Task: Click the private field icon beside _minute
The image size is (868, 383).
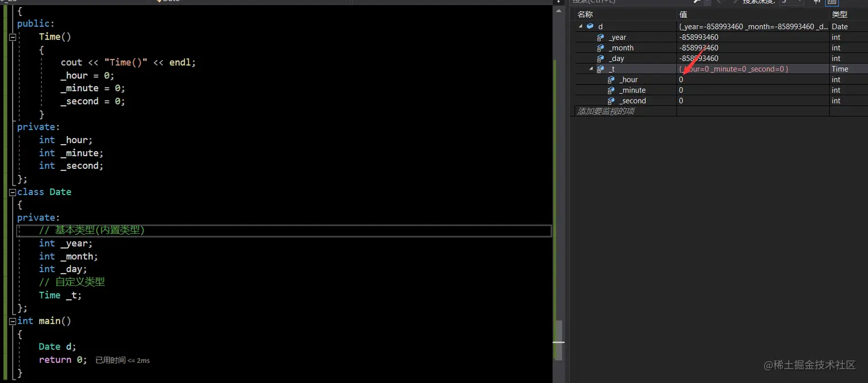Action: 611,90
